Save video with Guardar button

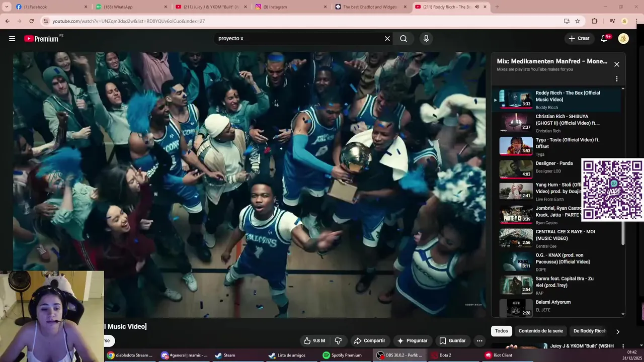pos(452,340)
